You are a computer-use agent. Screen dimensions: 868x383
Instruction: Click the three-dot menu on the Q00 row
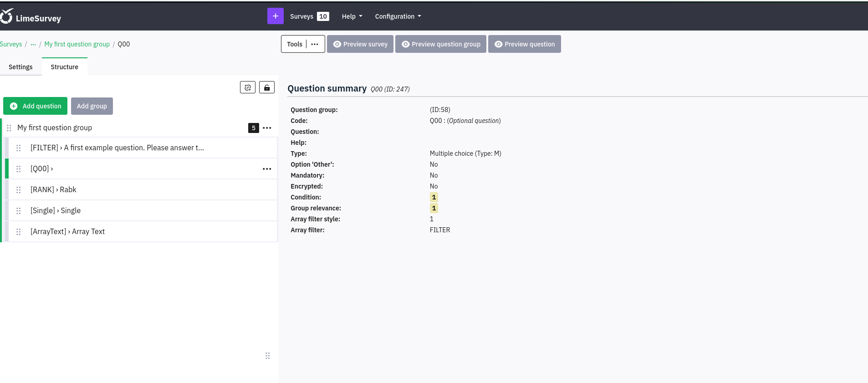(267, 169)
